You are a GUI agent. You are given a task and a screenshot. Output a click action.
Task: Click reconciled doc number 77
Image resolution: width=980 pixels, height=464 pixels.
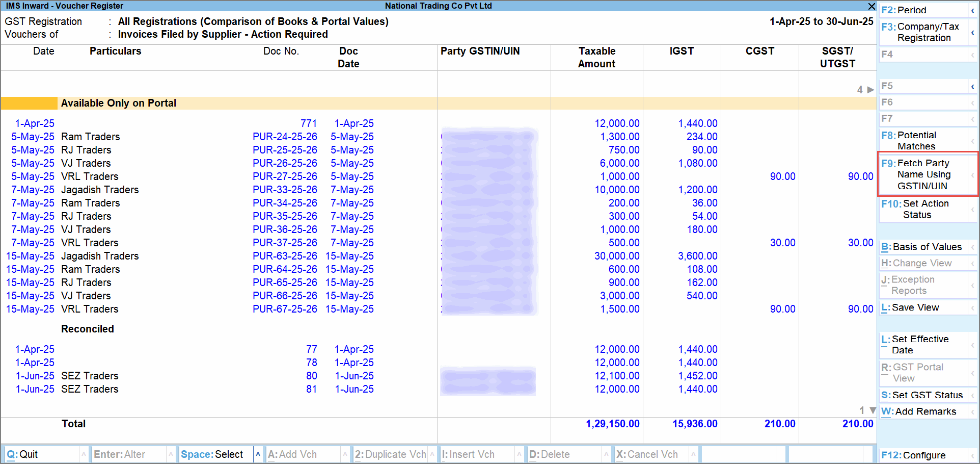312,349
